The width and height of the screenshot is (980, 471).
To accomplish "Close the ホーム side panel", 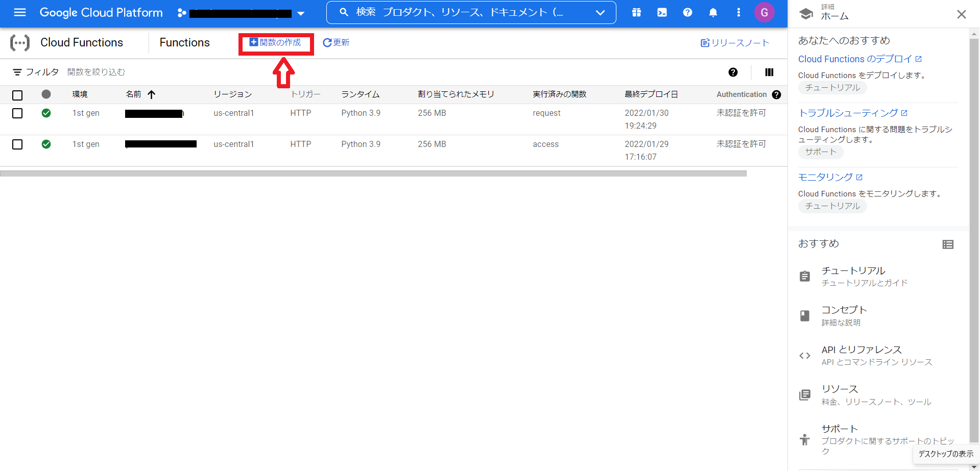I will click(961, 14).
